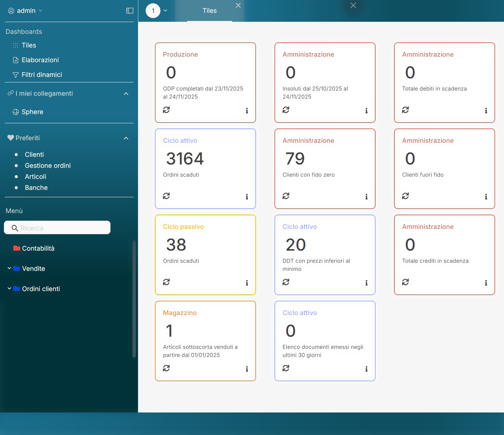Refresh the Produzione ODP completati tile

click(x=166, y=110)
